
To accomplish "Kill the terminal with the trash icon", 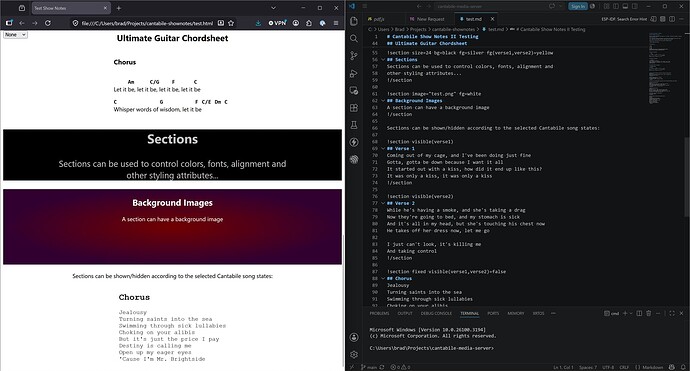I will click(649, 313).
